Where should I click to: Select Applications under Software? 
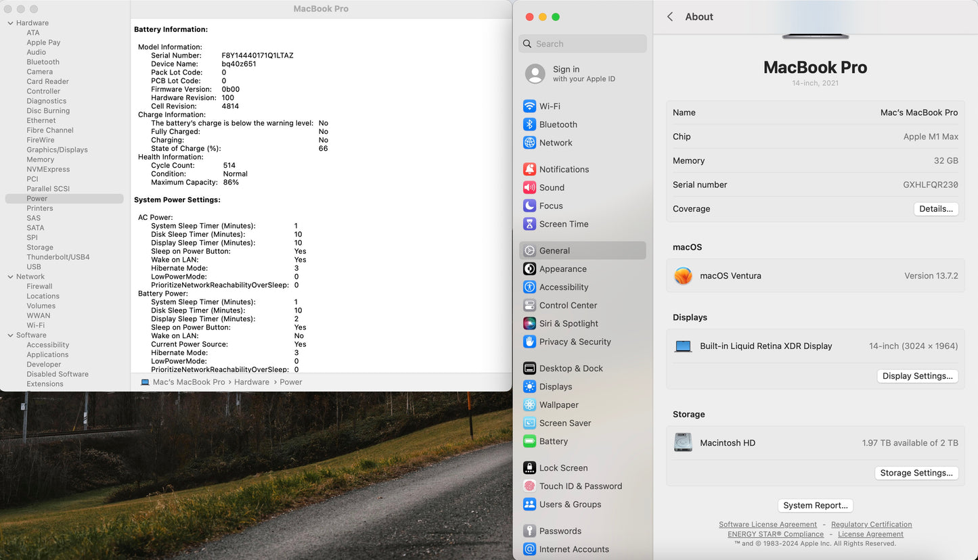pos(47,354)
